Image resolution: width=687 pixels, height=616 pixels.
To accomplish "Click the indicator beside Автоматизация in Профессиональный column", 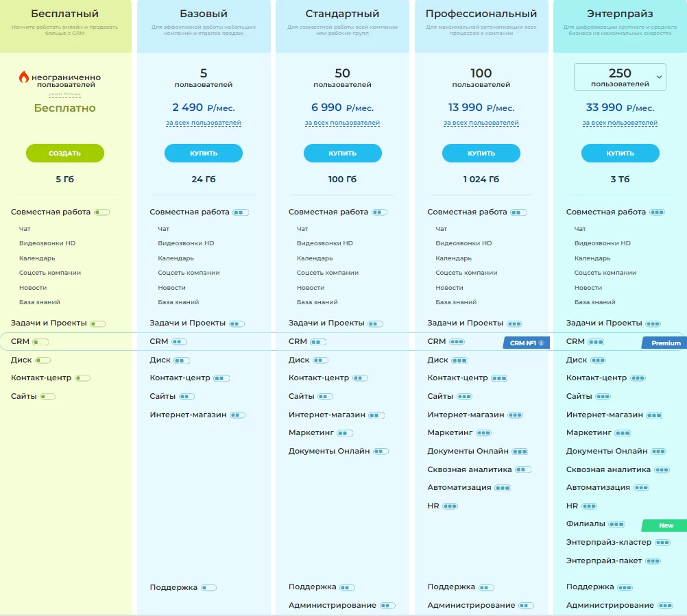I will 503,488.
